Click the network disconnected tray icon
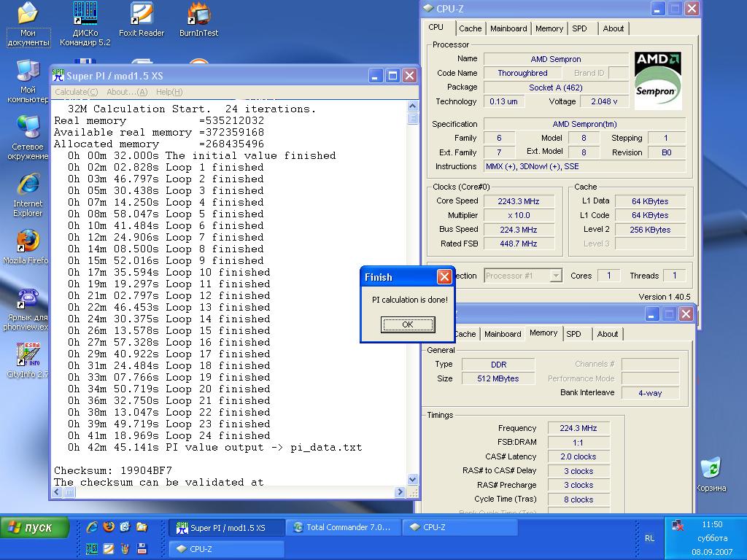Screen dimensions: 747x560 click(x=678, y=525)
